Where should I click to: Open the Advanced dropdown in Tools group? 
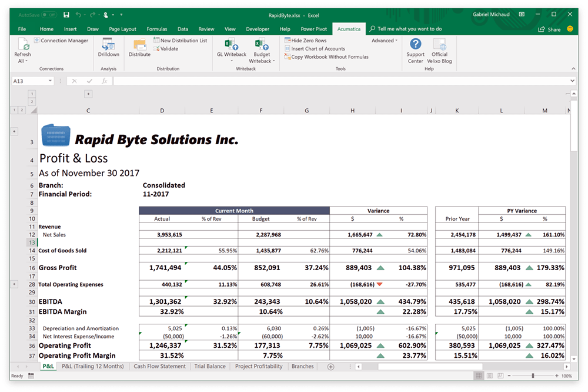383,40
